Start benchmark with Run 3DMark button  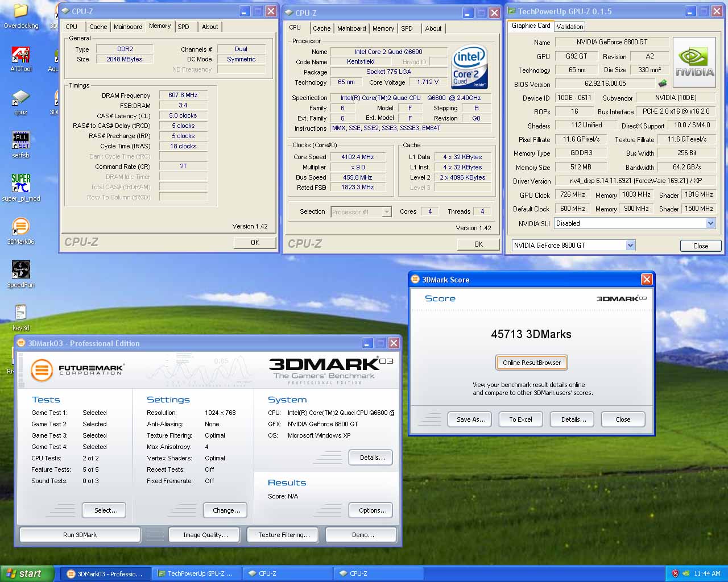80,535
